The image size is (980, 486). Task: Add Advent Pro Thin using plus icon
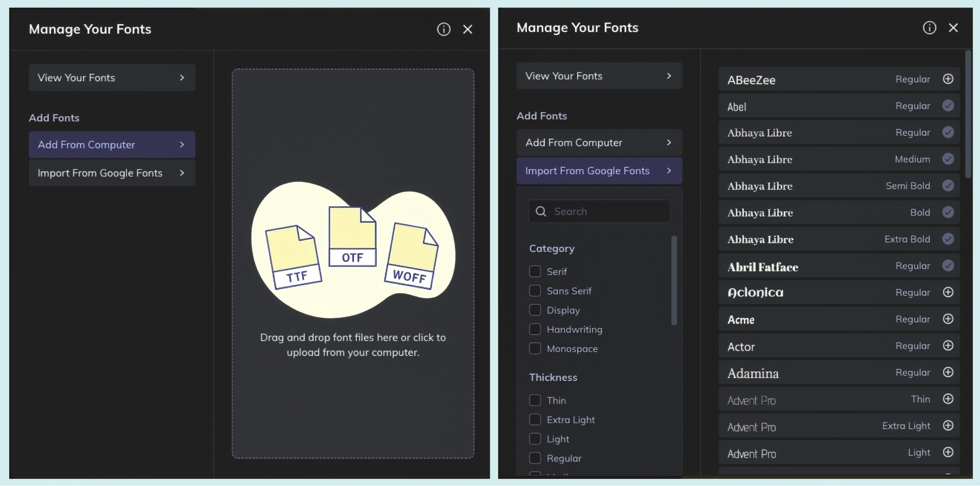pyautogui.click(x=948, y=399)
